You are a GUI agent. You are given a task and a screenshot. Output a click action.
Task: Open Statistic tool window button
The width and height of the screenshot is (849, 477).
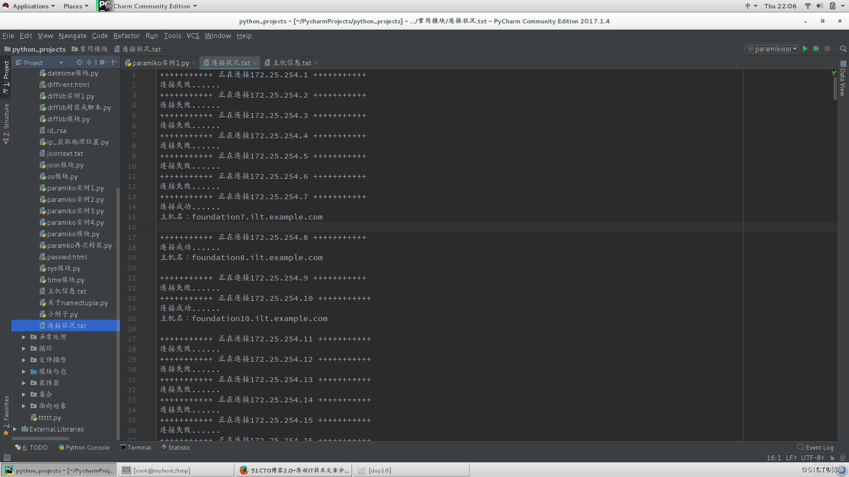[x=176, y=448]
